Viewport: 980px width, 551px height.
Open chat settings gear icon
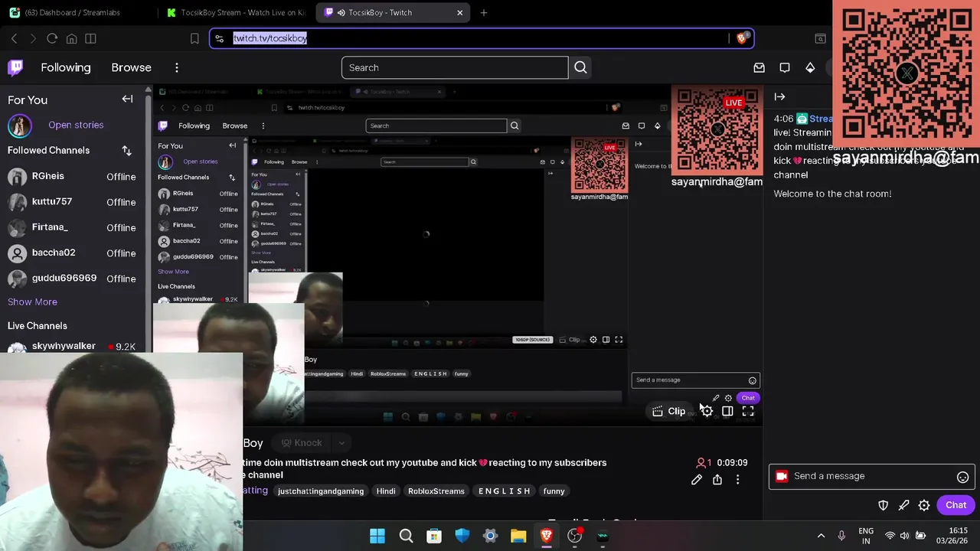click(924, 505)
